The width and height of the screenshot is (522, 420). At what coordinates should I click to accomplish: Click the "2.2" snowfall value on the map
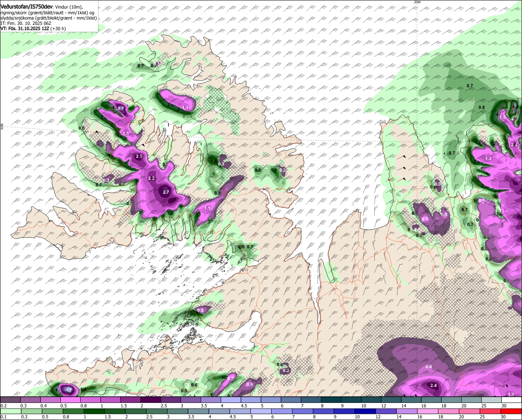[x=151, y=178]
